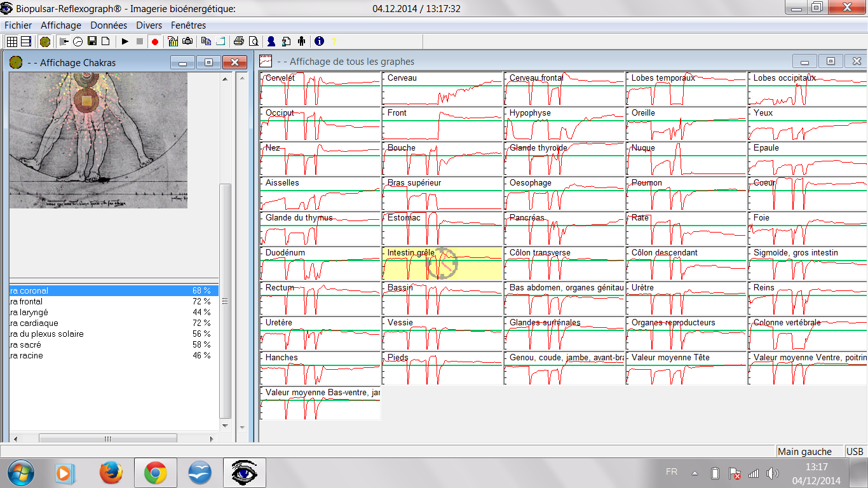
Task: Open print preview from the toolbar
Action: coord(254,41)
